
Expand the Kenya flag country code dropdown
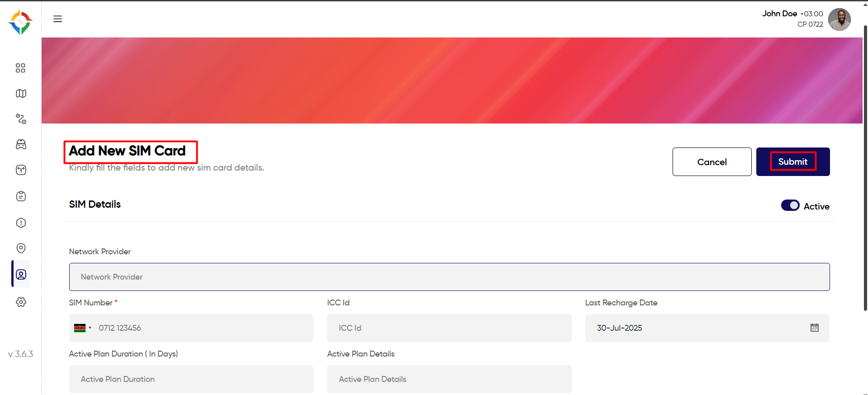tap(83, 328)
